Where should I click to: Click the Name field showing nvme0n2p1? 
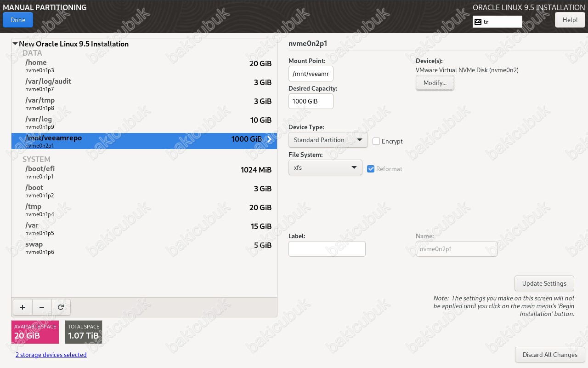coord(457,249)
